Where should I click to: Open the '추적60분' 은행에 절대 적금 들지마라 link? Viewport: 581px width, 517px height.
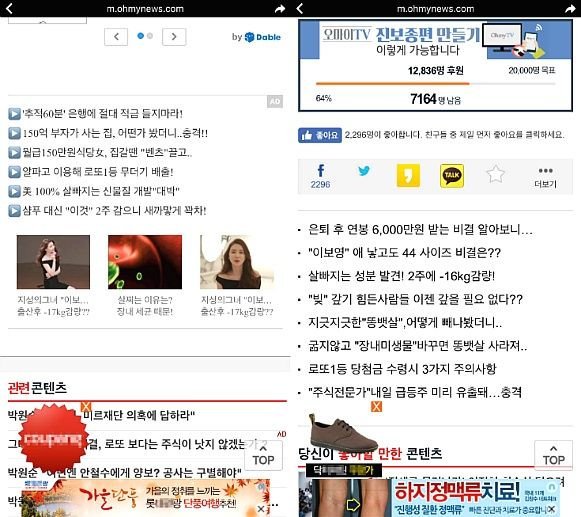point(103,113)
